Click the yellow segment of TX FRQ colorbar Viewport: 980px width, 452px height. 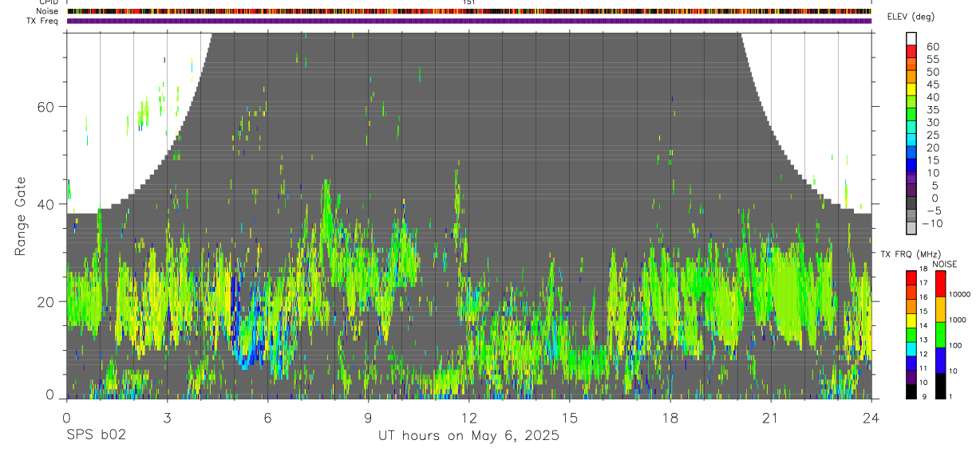[911, 320]
